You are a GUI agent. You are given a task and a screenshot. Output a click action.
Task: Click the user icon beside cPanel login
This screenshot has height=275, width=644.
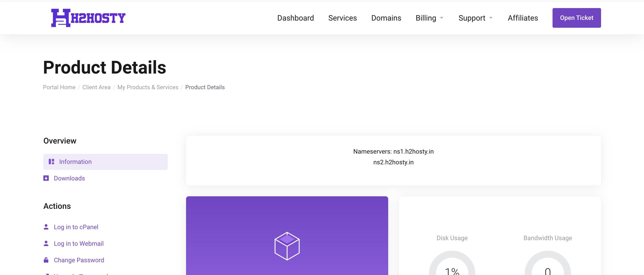point(46,227)
